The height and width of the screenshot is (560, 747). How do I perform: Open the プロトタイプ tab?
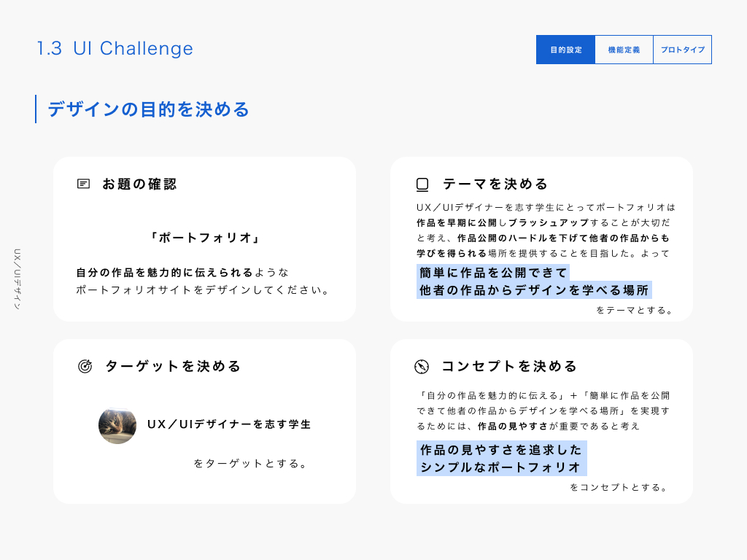[x=682, y=50]
